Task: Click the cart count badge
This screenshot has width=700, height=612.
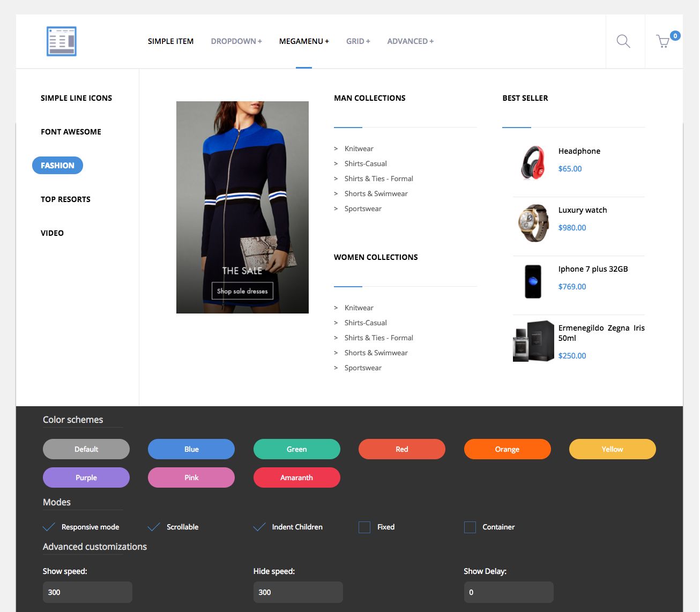Action: tap(675, 36)
